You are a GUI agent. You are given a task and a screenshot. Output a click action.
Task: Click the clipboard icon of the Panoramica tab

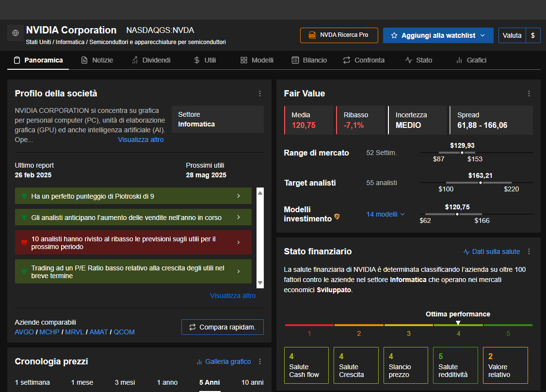click(16, 60)
